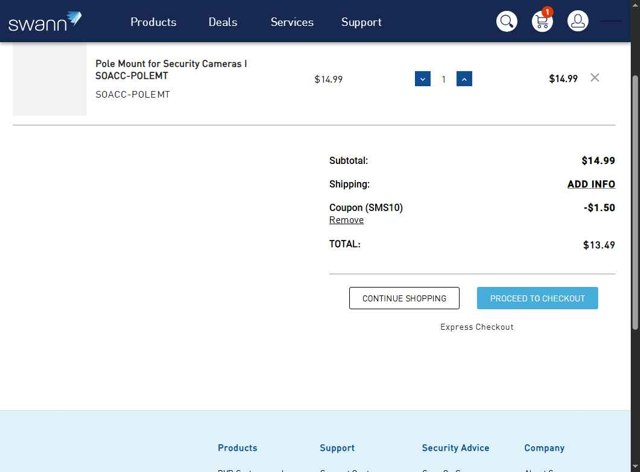This screenshot has width=640, height=472.
Task: Open the Products menu
Action: pyautogui.click(x=153, y=22)
